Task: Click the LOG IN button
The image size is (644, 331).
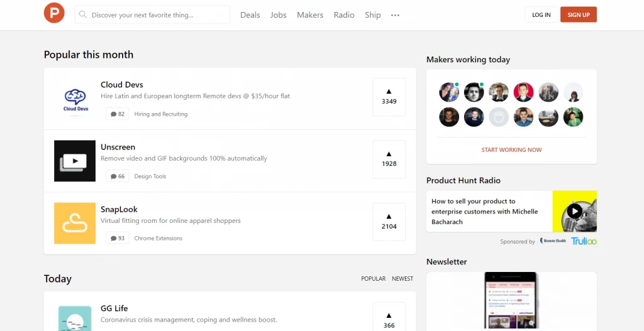Action: pyautogui.click(x=541, y=15)
